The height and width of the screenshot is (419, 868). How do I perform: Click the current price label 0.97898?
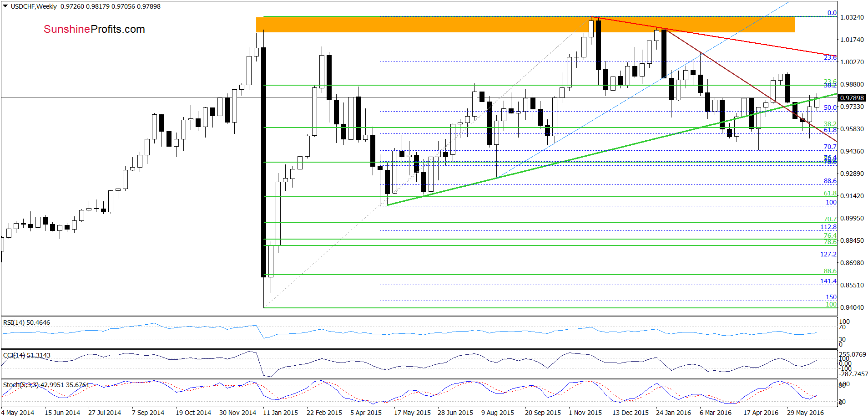click(852, 98)
